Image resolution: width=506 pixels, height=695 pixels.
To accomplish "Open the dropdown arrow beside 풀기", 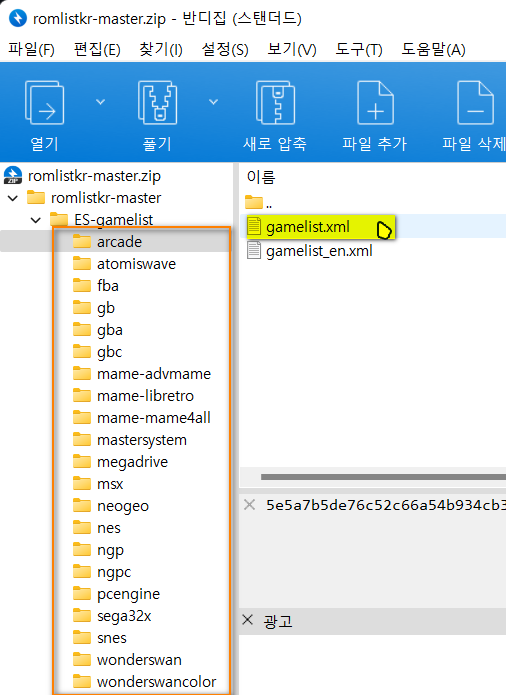I will (x=214, y=102).
